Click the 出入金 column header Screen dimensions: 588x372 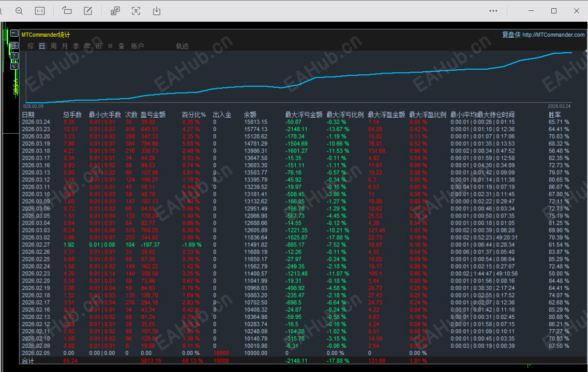pos(222,115)
